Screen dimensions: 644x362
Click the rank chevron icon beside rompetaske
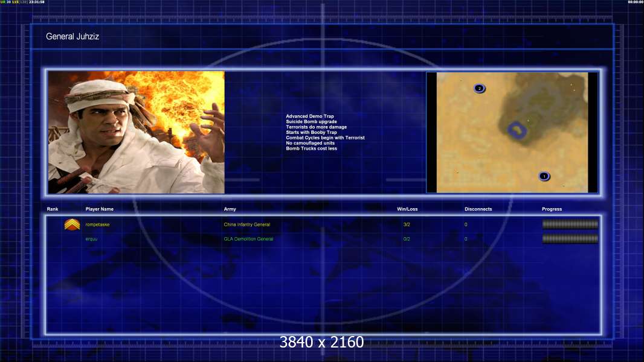pos(72,224)
